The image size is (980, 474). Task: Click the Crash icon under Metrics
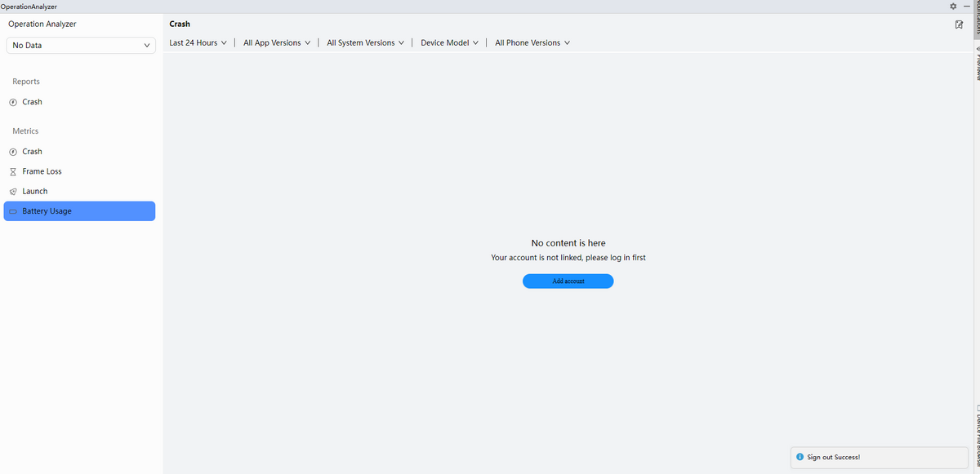click(12, 152)
